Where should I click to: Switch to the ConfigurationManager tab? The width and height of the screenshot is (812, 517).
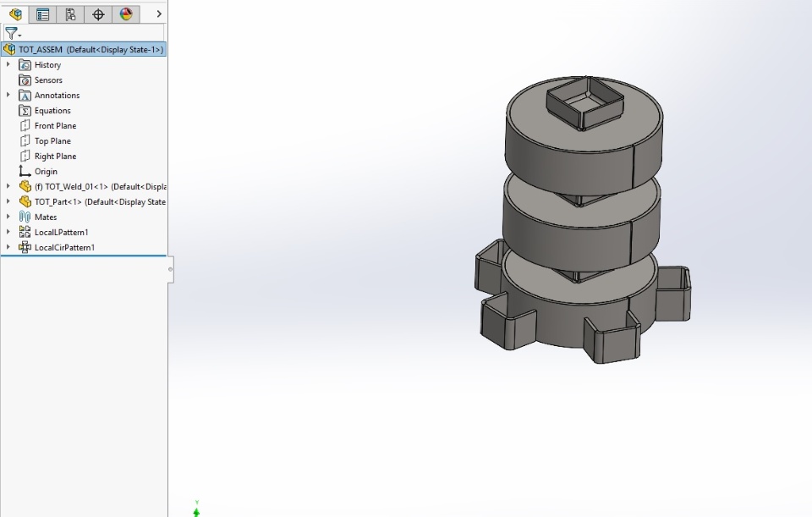(x=70, y=14)
